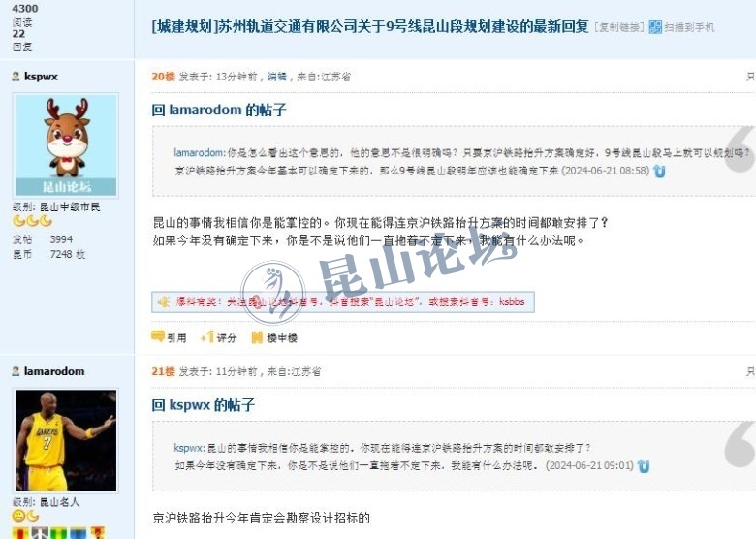
Task: Click the blue arrow after 2024-06-21 09:01
Action: point(644,465)
